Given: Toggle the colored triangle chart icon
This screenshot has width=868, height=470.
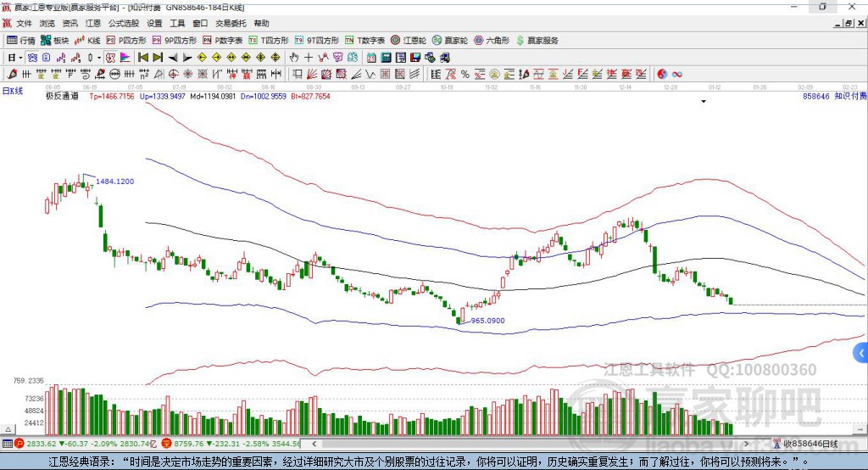Looking at the screenshot, I should pyautogui.click(x=125, y=58).
